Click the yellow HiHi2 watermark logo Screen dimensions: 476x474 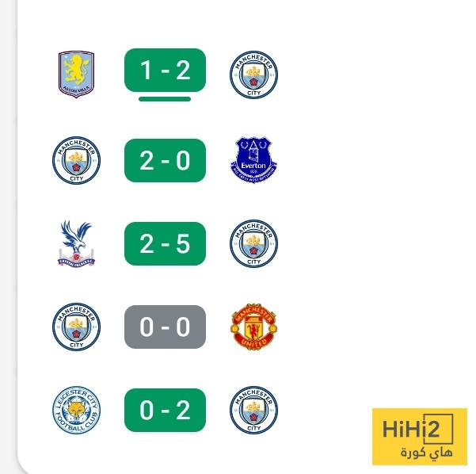point(419,436)
